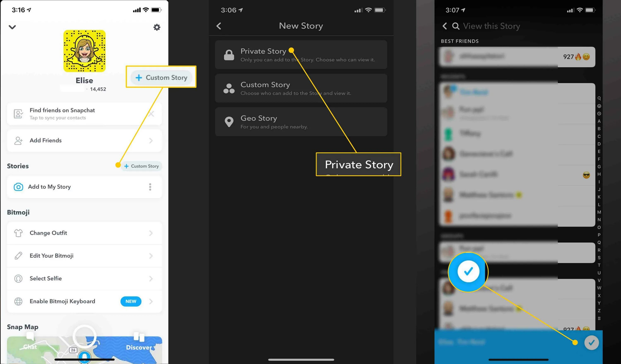This screenshot has height=364, width=621.
Task: Select the Custom Story people icon
Action: (229, 88)
